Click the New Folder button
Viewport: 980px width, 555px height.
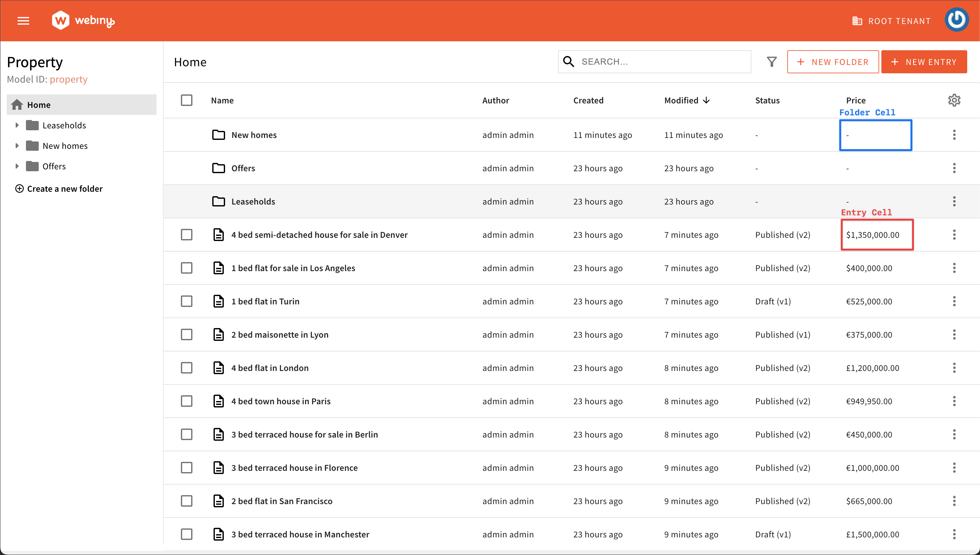(832, 62)
